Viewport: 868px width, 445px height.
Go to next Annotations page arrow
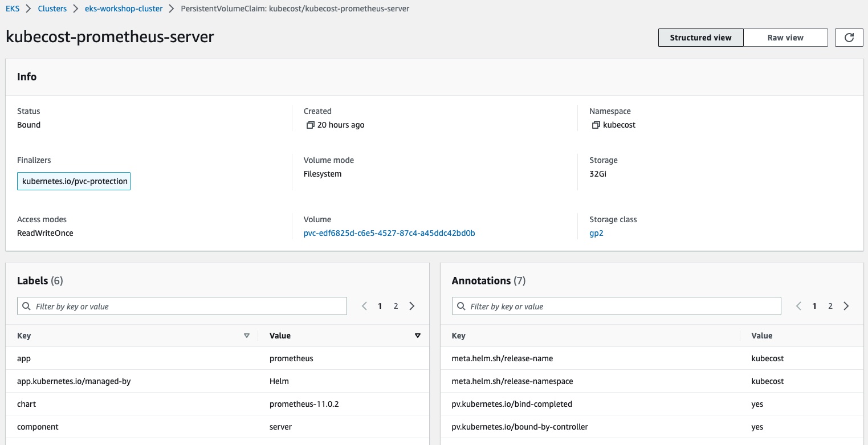pyautogui.click(x=846, y=306)
